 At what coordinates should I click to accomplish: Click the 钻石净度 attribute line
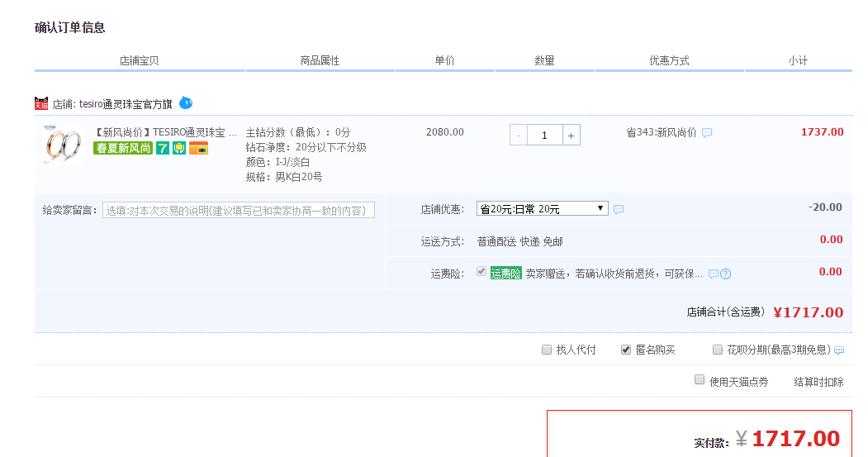click(x=306, y=147)
